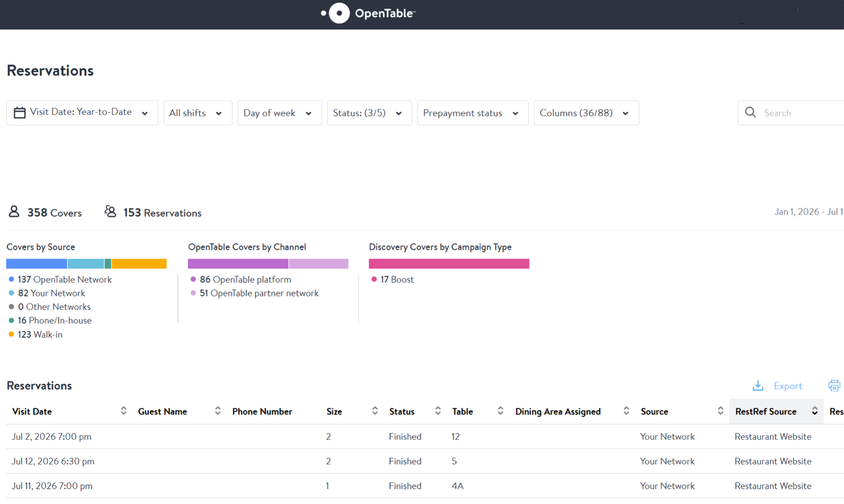Sort by Status column arrows
This screenshot has width=844, height=504.
(437, 411)
